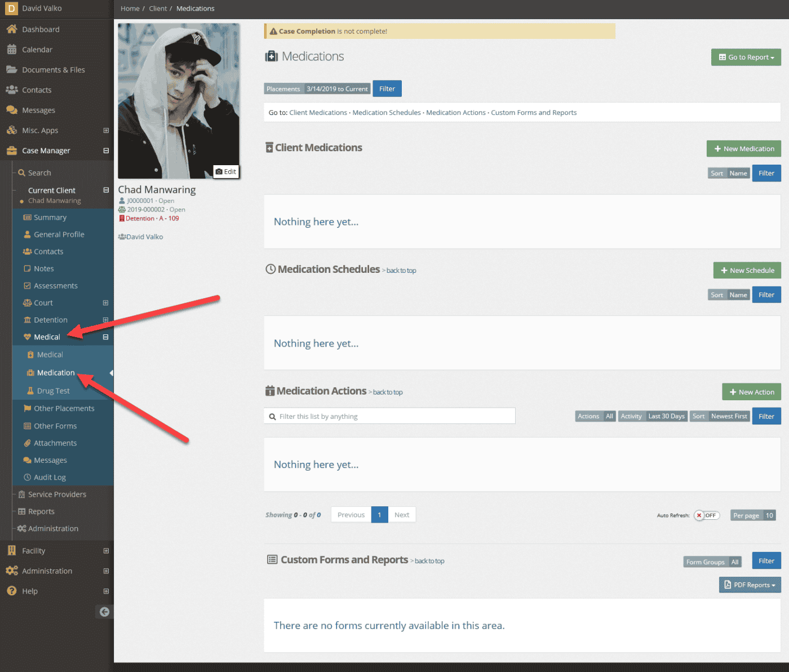This screenshot has width=789, height=672.
Task: Click the Notes icon in client menu
Action: 27,269
